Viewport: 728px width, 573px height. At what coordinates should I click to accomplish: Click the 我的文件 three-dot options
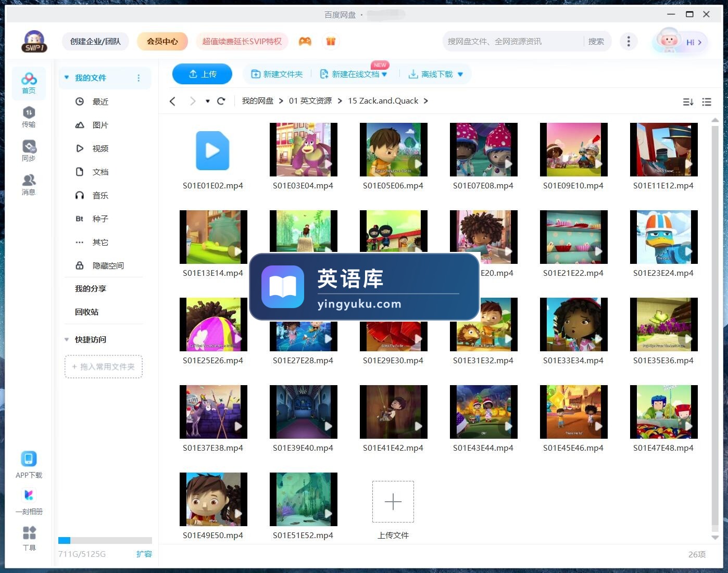(139, 78)
